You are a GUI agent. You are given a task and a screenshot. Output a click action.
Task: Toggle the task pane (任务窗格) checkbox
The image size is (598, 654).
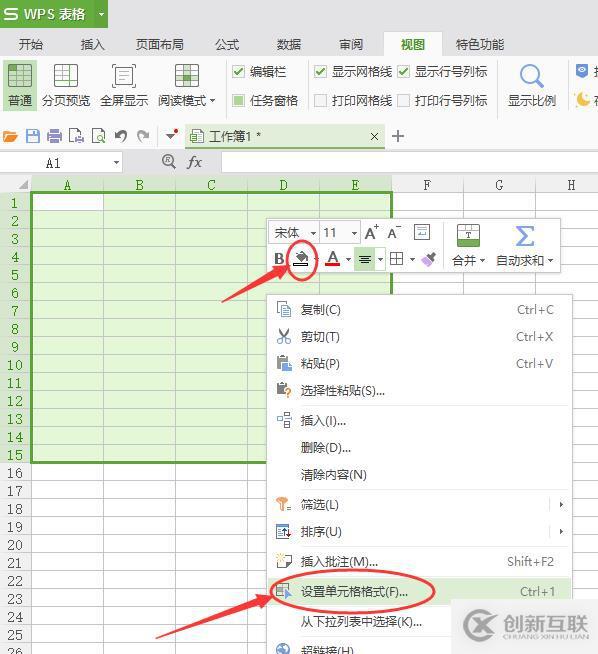238,101
